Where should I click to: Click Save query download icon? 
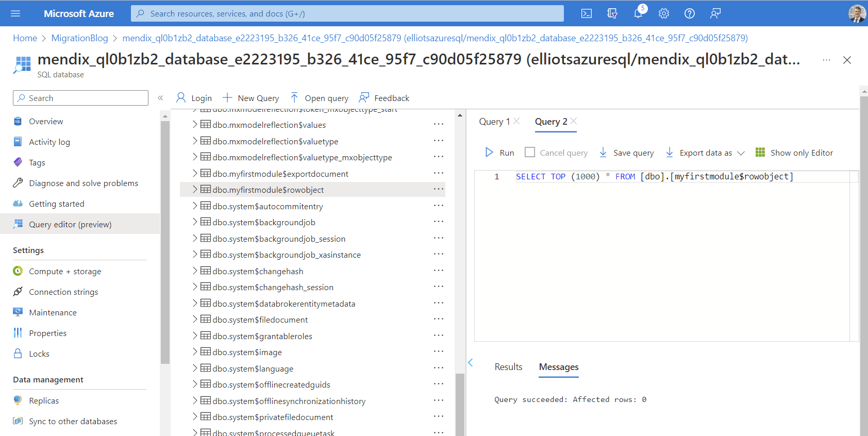point(603,153)
